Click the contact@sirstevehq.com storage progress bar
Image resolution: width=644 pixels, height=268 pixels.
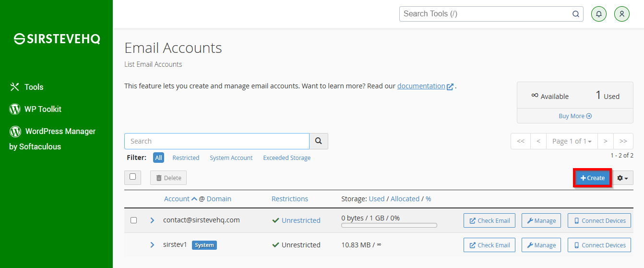389,225
